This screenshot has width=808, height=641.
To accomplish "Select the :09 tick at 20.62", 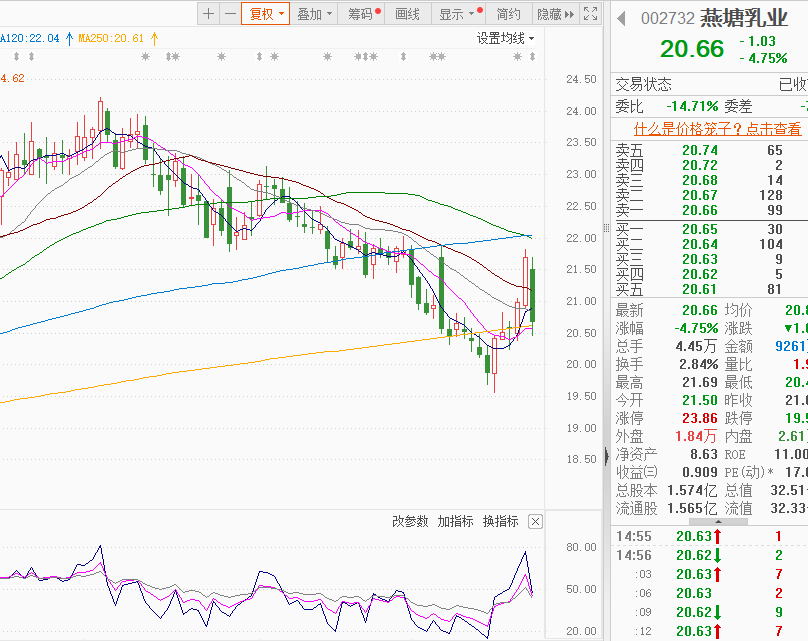I will click(709, 612).
